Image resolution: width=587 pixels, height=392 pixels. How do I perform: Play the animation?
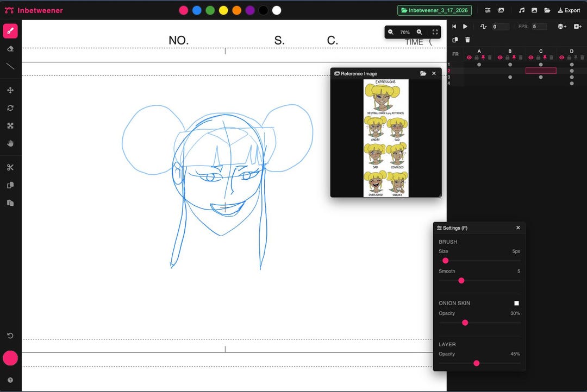point(465,27)
